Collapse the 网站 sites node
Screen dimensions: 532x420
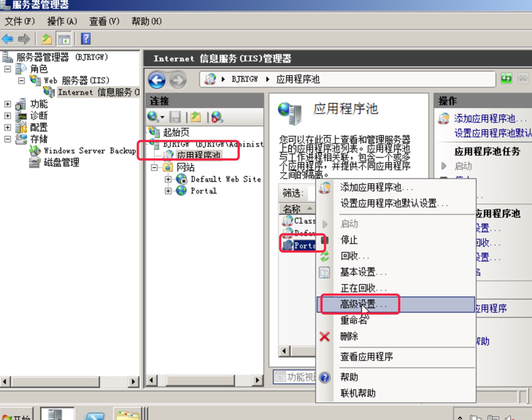[155, 167]
